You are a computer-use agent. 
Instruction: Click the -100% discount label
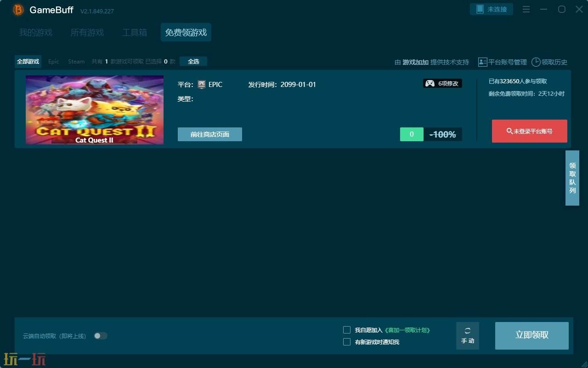(443, 134)
